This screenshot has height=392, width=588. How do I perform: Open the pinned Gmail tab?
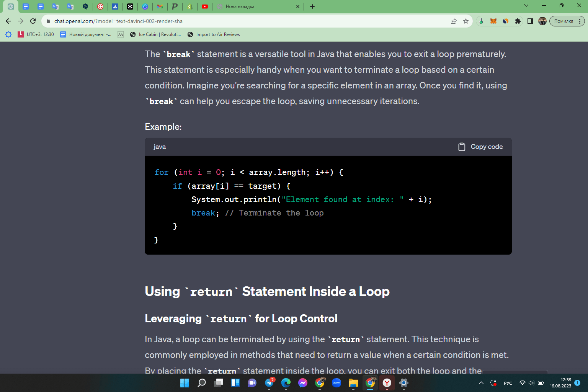pyautogui.click(x=160, y=6)
